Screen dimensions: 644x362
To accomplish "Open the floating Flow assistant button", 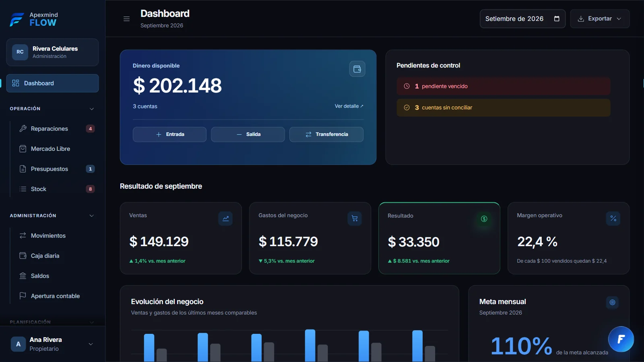I will [621, 339].
